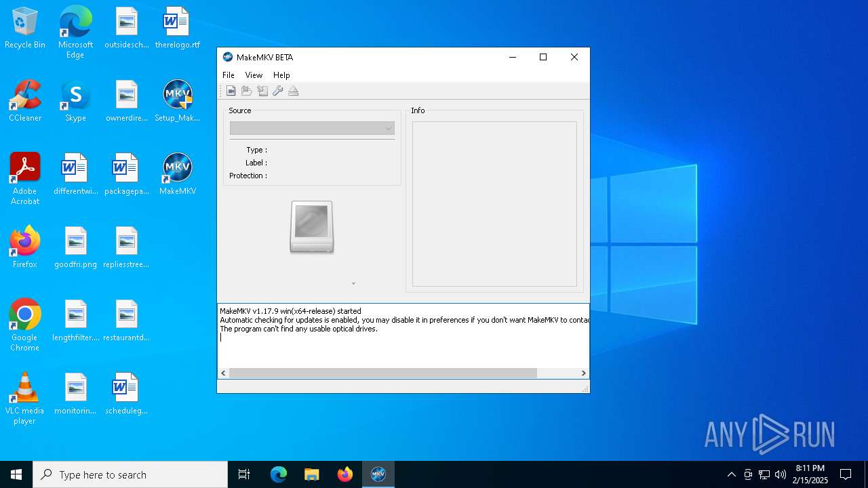This screenshot has height=488, width=868.
Task: Select goodfri.png desktop file
Action: pos(75,247)
